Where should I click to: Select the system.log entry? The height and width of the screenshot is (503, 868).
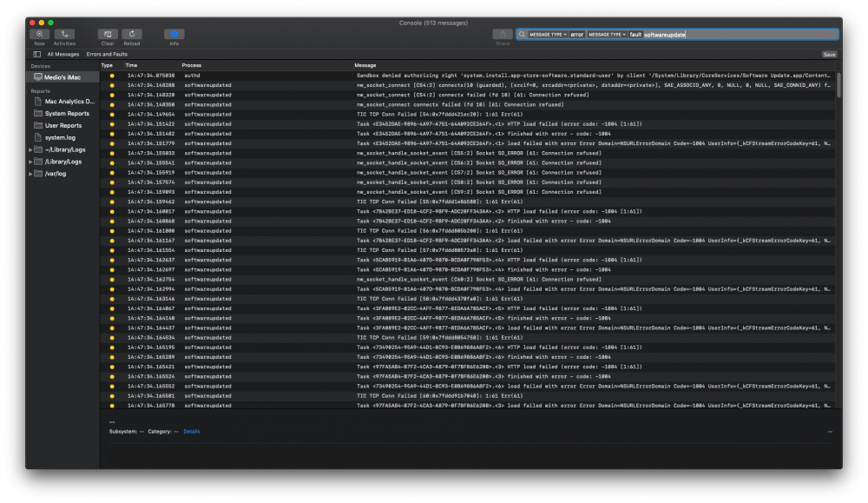60,137
